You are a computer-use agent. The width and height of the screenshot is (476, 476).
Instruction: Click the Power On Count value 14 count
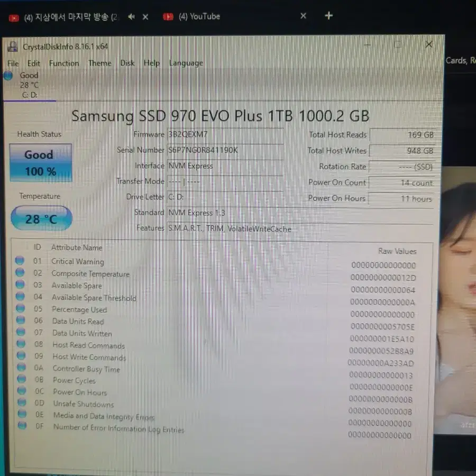pyautogui.click(x=401, y=183)
